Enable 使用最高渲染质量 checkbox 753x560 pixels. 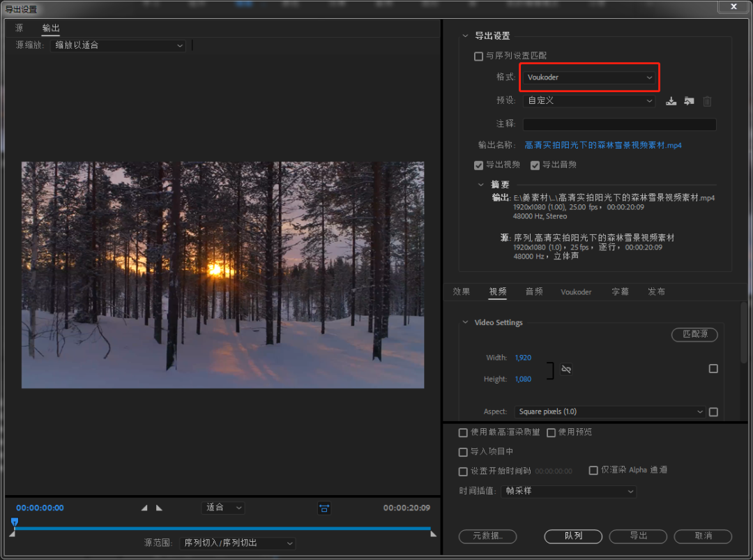(x=463, y=432)
